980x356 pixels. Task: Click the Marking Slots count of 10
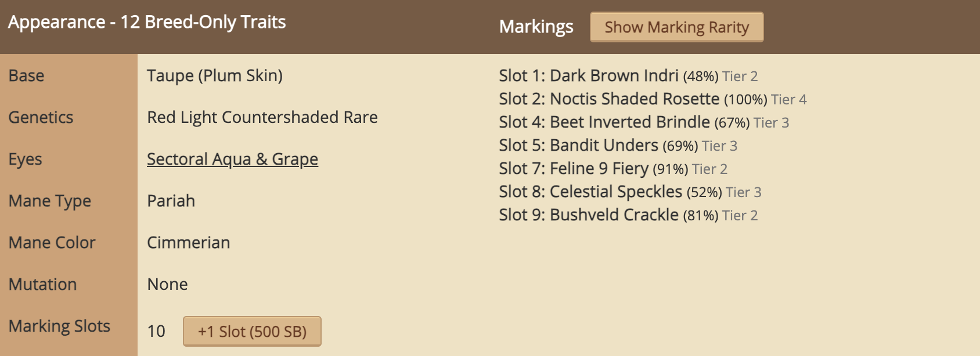[156, 331]
